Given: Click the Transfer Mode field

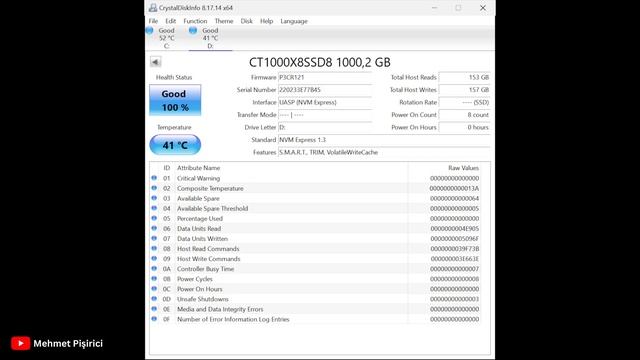Looking at the screenshot, I should [x=325, y=115].
